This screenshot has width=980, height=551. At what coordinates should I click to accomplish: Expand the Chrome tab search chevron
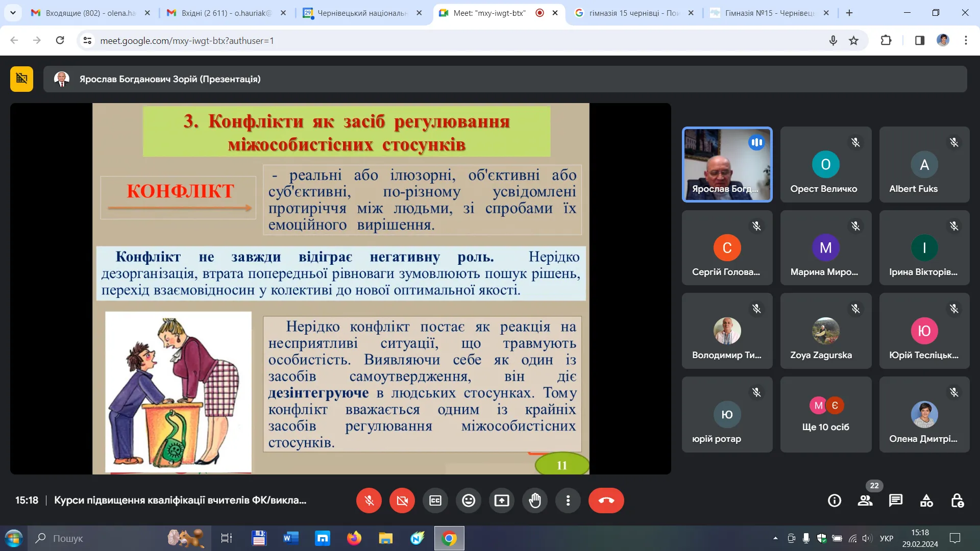click(x=13, y=13)
